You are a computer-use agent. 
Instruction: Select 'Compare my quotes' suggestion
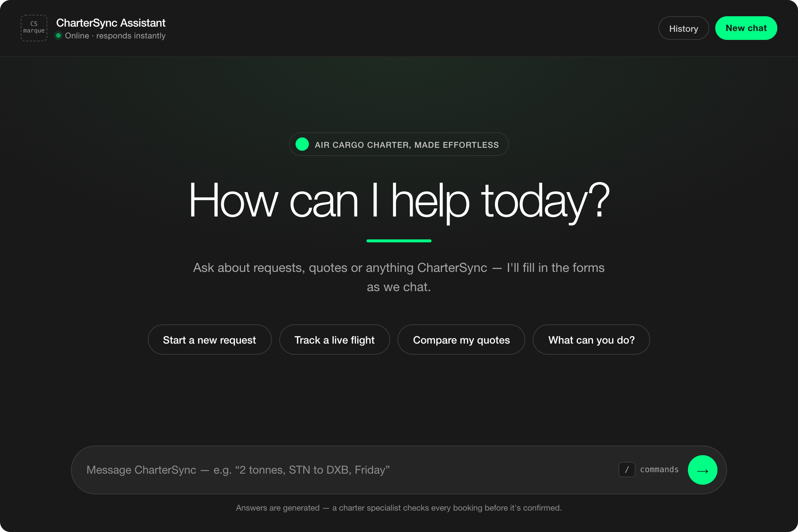(461, 340)
